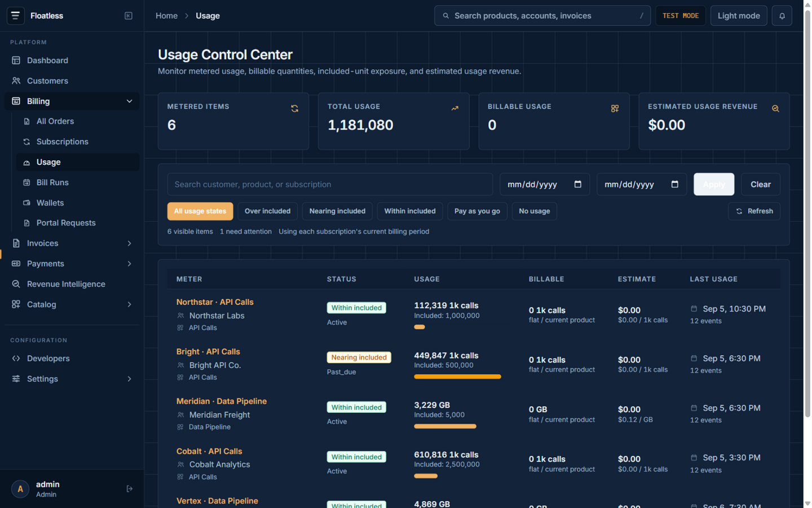Go to Home breadcrumb
This screenshot has height=508, width=812.
tap(166, 16)
